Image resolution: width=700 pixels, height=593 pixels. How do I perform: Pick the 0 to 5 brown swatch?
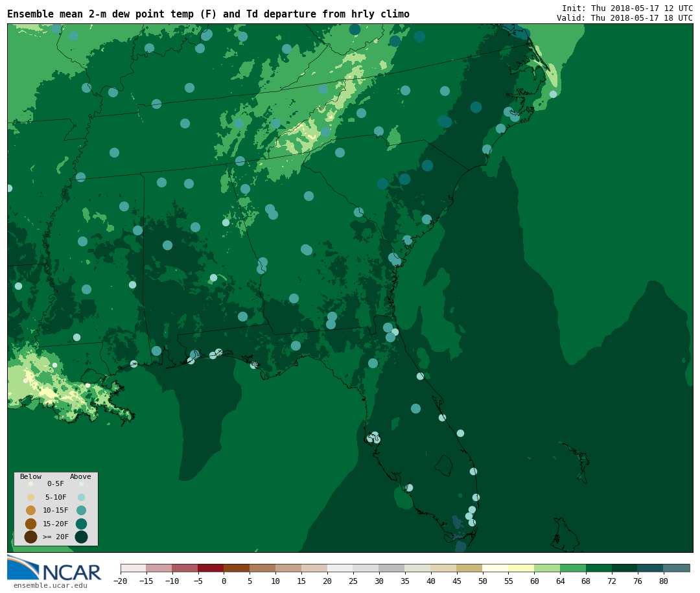237,568
